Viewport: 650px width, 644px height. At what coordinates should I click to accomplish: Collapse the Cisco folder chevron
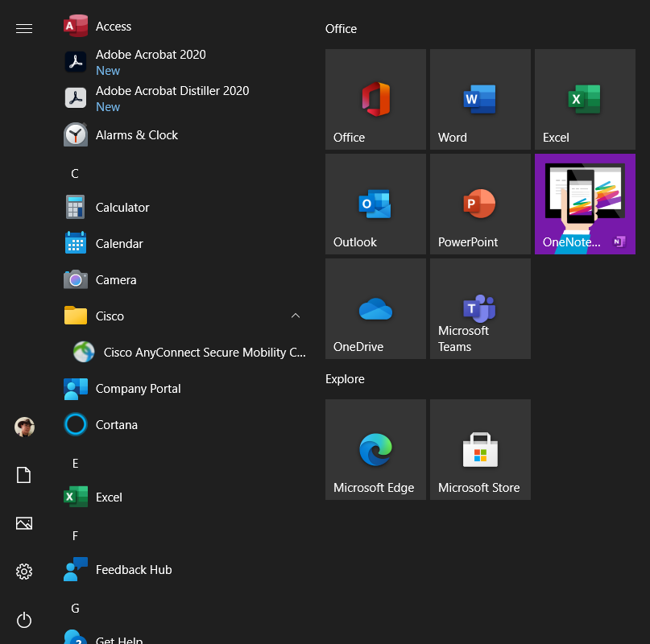pyautogui.click(x=296, y=316)
